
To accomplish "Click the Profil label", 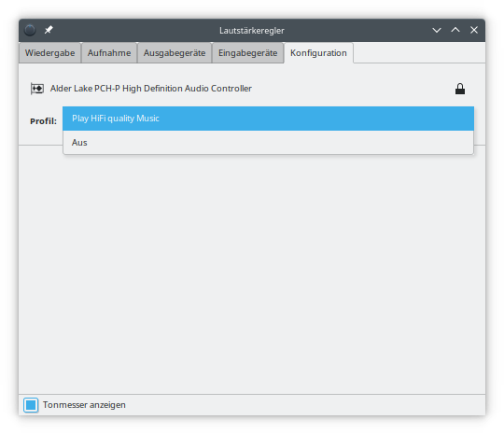I will click(x=43, y=121).
